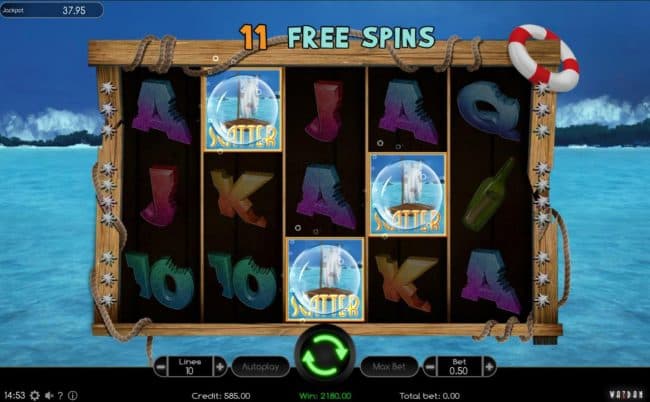This screenshot has height=402, width=650.
Task: Spin the reels with the green button
Action: (325, 355)
